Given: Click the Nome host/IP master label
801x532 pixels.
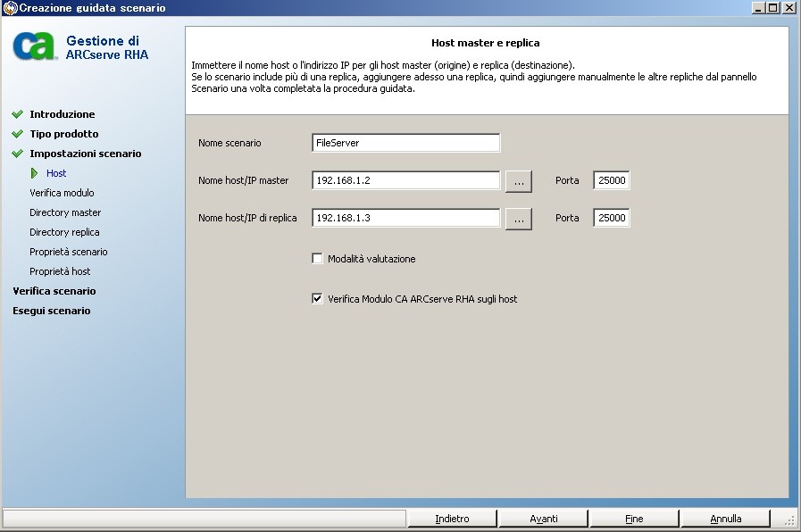Looking at the screenshot, I should [x=243, y=180].
